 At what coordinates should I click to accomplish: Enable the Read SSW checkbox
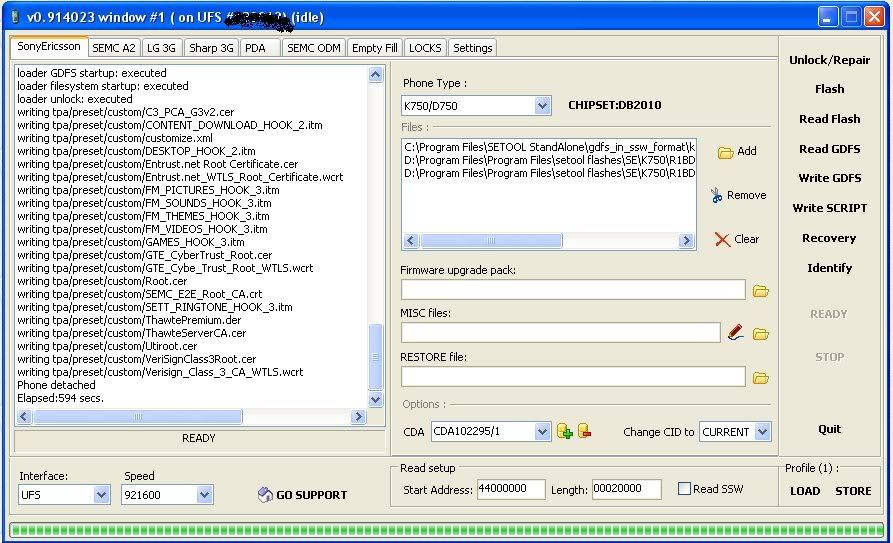[685, 488]
